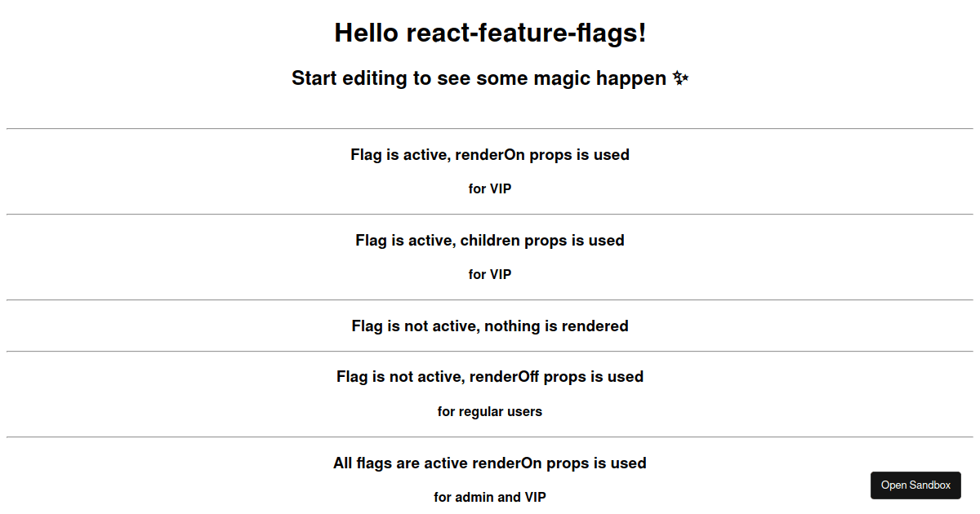Click the 'All flags are active' heading
The height and width of the screenshot is (514, 980).
(490, 463)
